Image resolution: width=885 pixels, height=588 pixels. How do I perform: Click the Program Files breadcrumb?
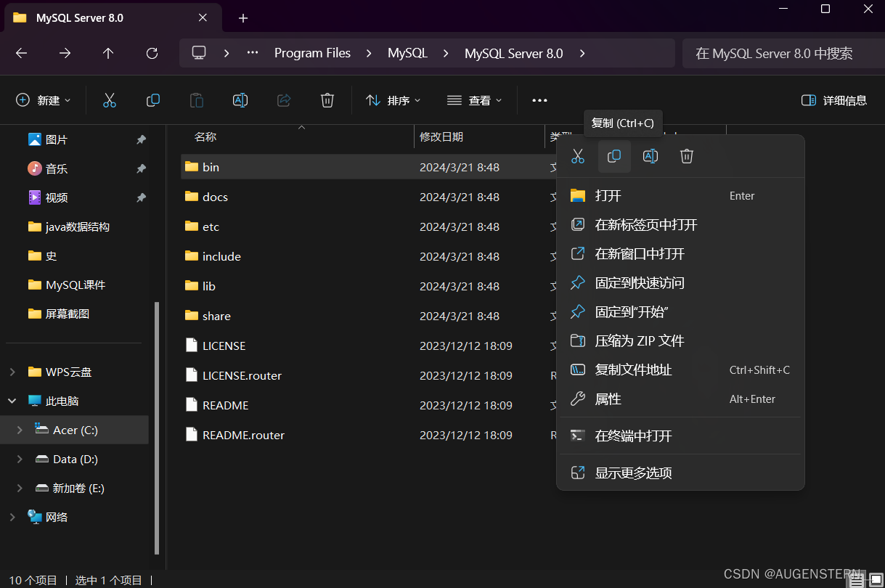pyautogui.click(x=312, y=53)
